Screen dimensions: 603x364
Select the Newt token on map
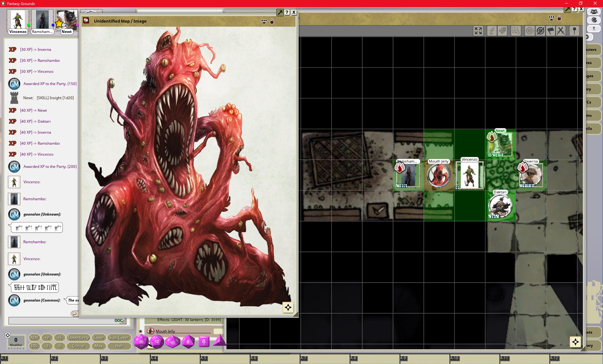[500, 144]
